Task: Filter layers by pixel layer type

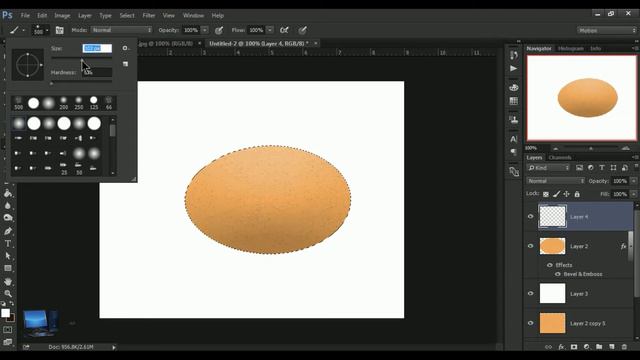Action: pos(579,168)
